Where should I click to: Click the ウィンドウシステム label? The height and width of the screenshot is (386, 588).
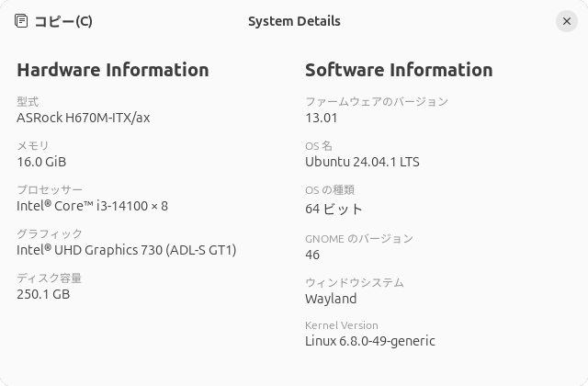pyautogui.click(x=355, y=282)
